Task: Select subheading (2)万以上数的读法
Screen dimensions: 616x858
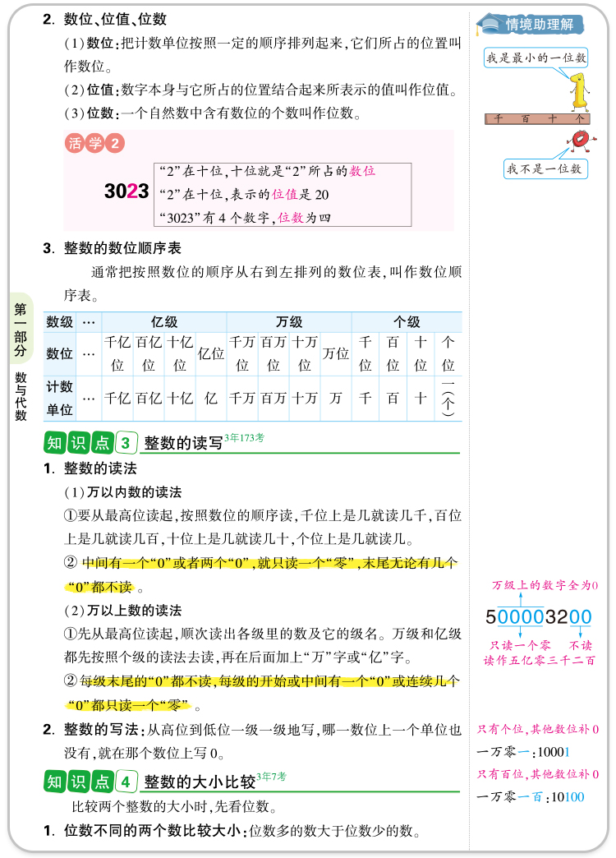Action: click(122, 610)
